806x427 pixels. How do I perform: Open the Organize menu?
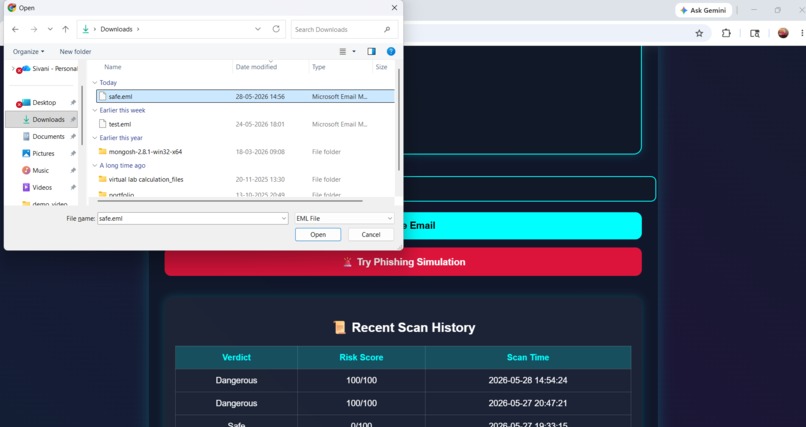coord(28,51)
